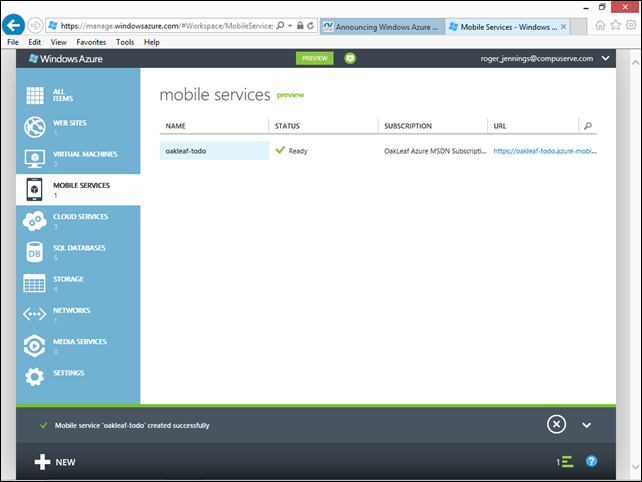Screen dimensions: 642x482
Task: Open the View menu
Action: click(x=59, y=42)
